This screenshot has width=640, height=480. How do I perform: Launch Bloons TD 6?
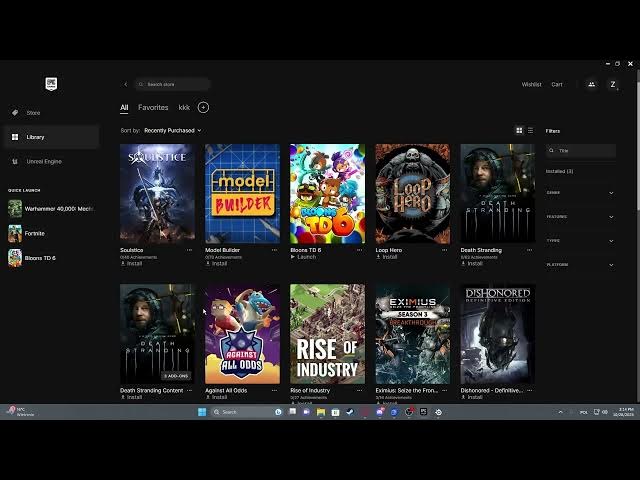tap(303, 257)
